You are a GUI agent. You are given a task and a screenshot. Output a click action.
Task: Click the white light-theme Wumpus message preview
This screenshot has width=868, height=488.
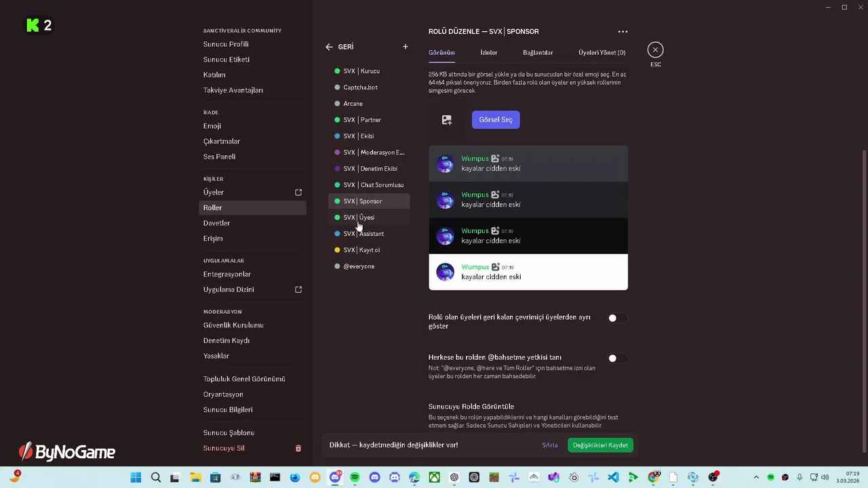coord(528,272)
